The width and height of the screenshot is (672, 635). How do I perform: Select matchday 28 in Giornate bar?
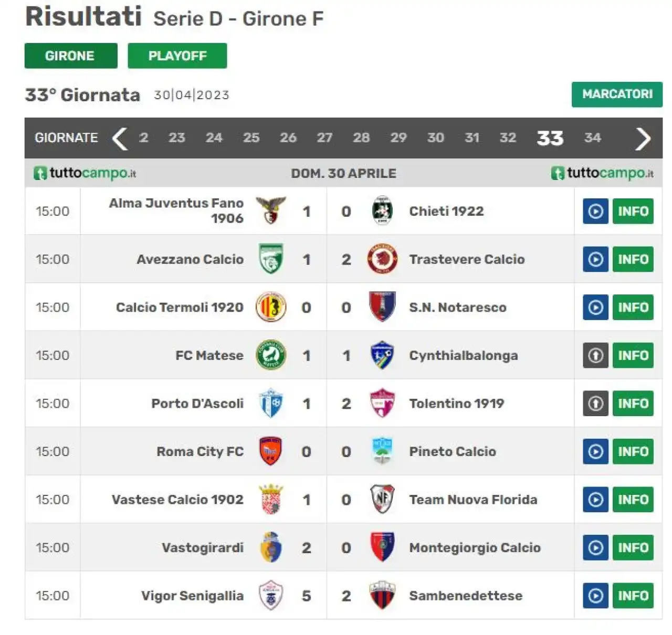click(x=361, y=138)
